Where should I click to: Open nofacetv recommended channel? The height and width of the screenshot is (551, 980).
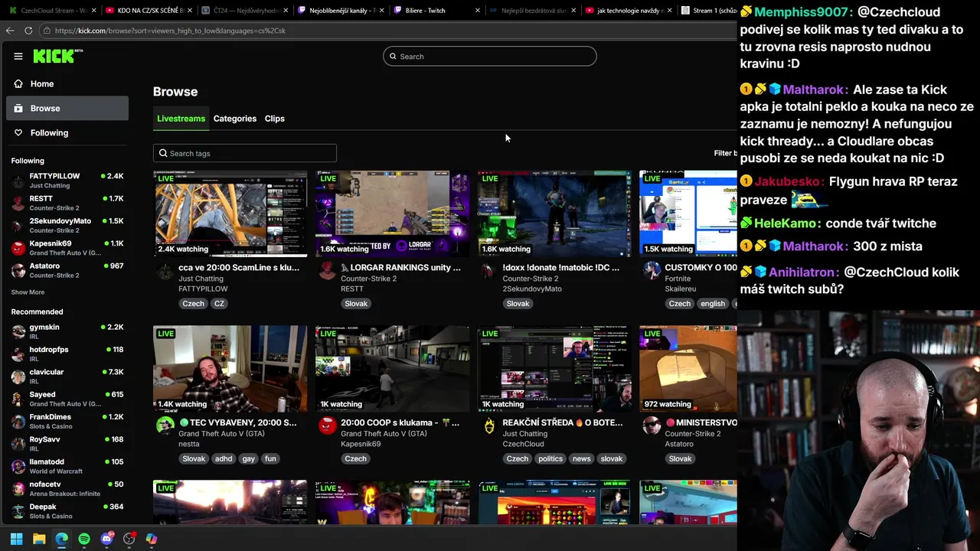pos(67,488)
